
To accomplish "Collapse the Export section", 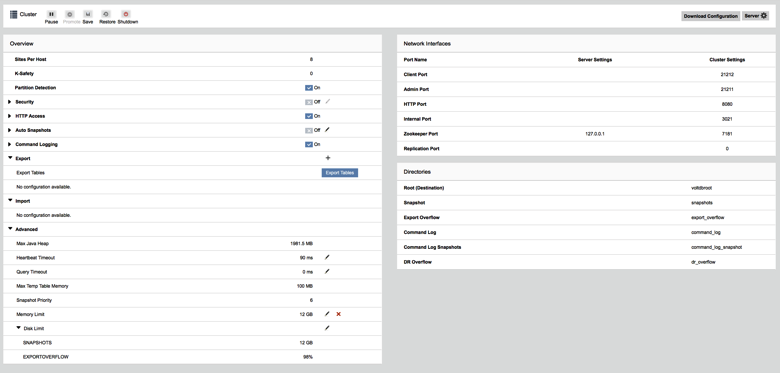I will (x=10, y=158).
